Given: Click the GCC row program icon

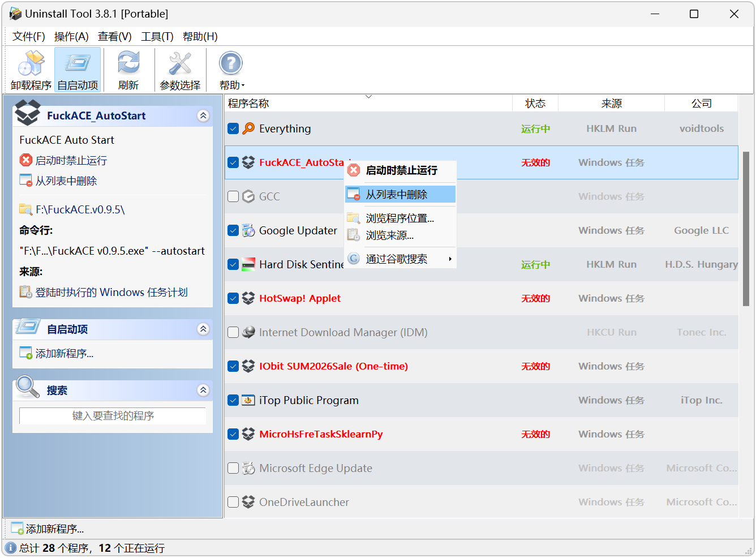Looking at the screenshot, I should click(248, 196).
